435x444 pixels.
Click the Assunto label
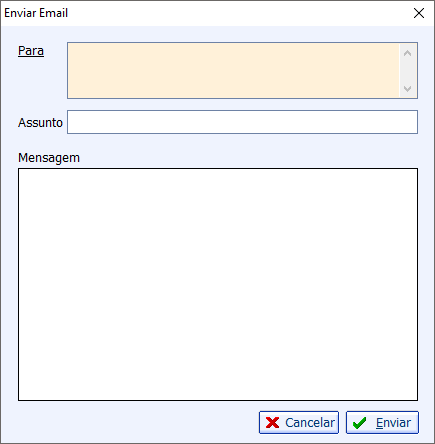(40, 123)
